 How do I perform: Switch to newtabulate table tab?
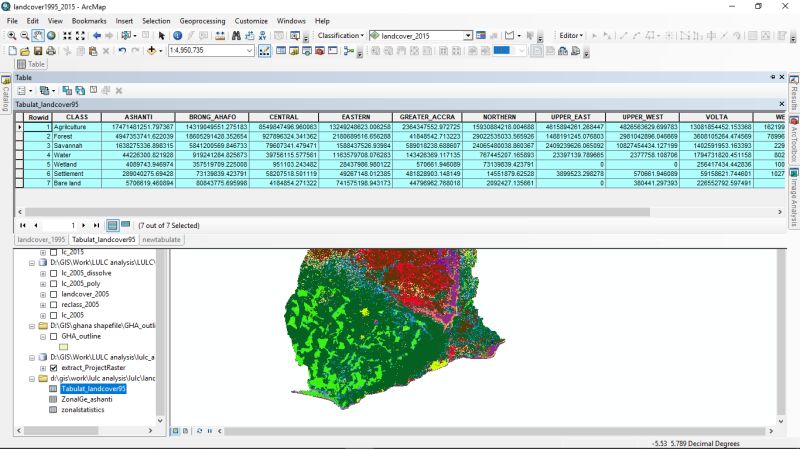pyautogui.click(x=161, y=239)
